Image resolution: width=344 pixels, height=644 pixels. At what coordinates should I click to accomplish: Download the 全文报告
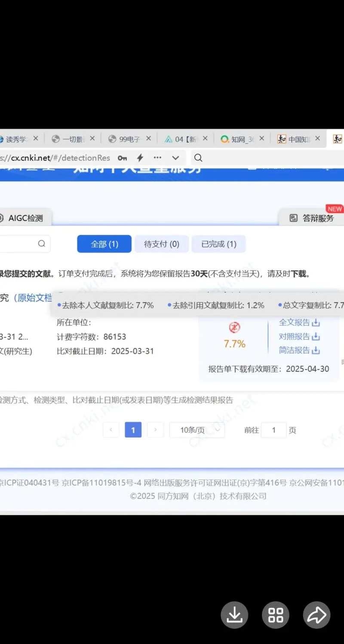[299, 322]
